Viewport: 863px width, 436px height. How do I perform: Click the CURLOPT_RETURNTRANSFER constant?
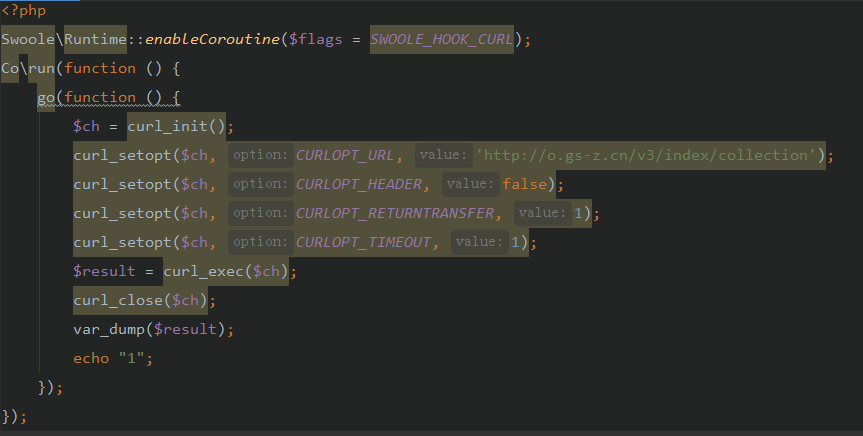click(395, 213)
